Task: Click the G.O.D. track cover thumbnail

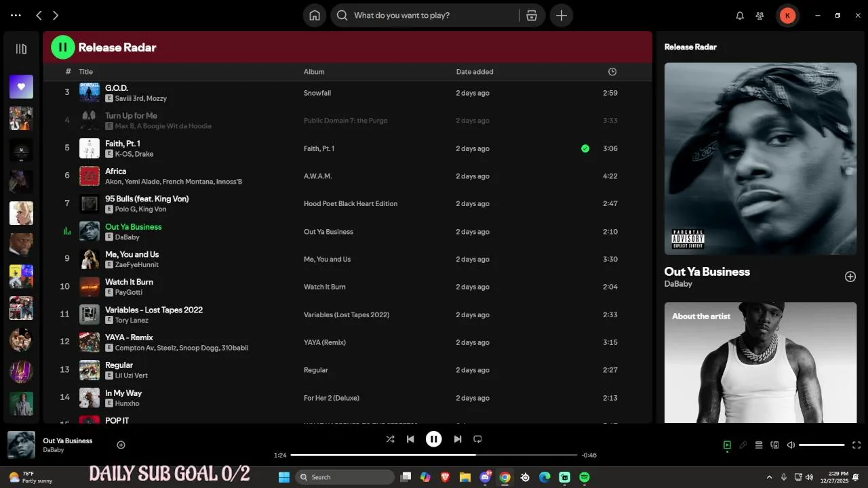Action: 90,93
